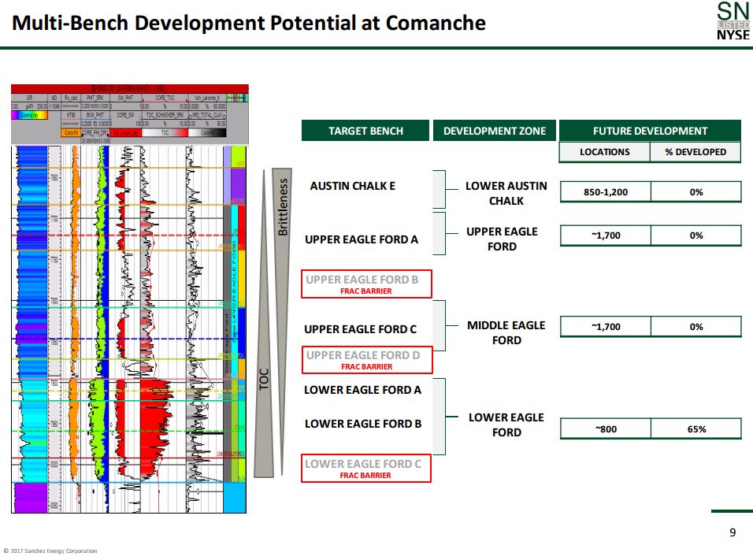753x560 pixels.
Task: Click the SN NYSE logo
Action: (x=733, y=22)
